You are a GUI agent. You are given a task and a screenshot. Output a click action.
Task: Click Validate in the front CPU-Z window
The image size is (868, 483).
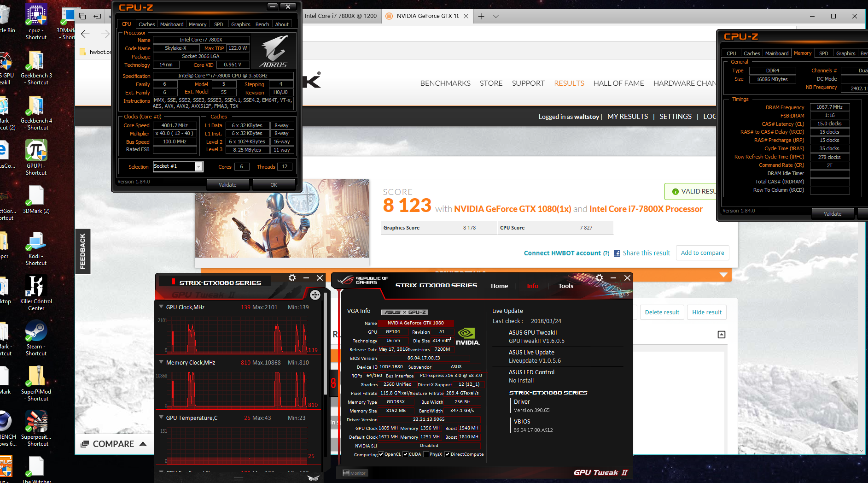227,185
